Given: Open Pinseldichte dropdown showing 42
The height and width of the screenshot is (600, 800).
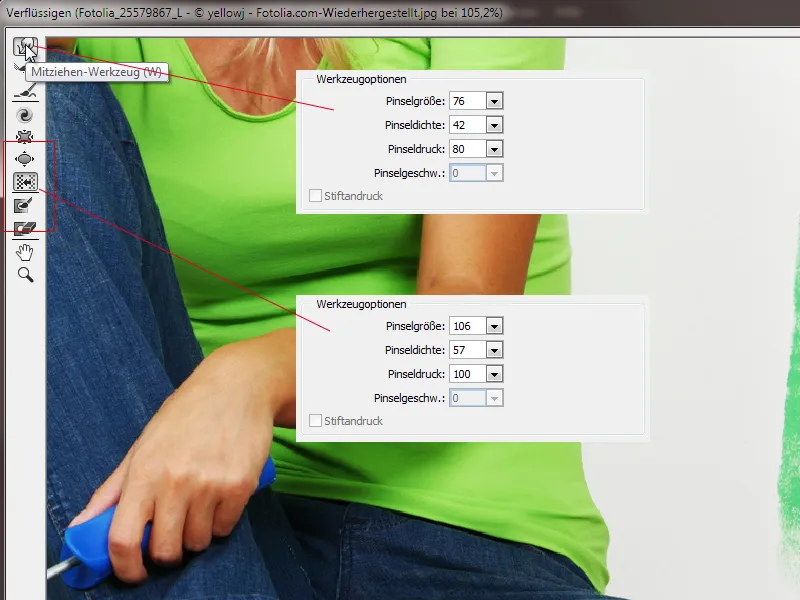Looking at the screenshot, I should coord(494,125).
